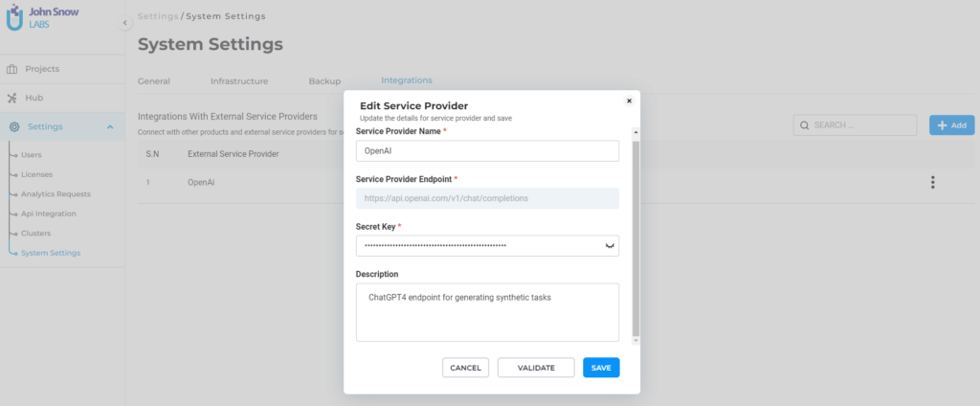Cancel the service provider edit

[x=465, y=368]
